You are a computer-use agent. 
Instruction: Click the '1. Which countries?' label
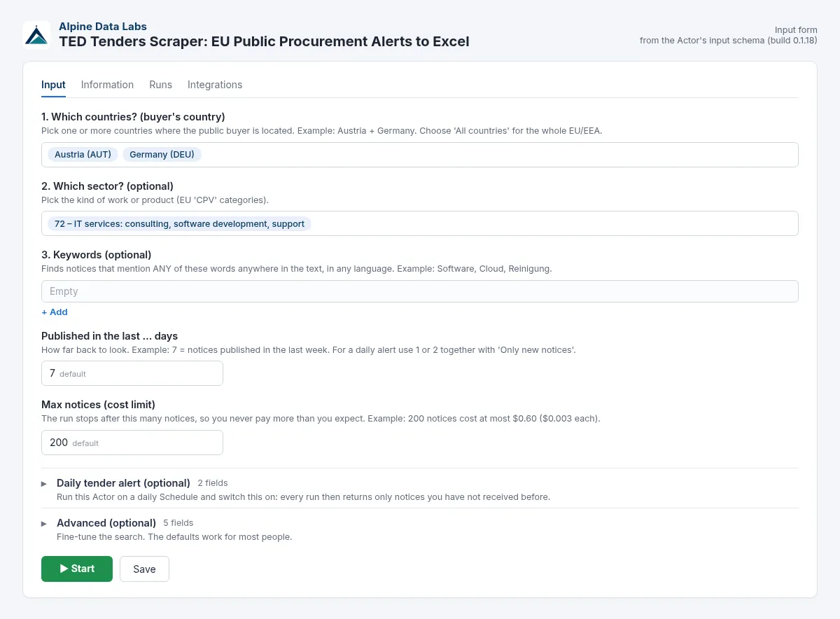coord(133,117)
